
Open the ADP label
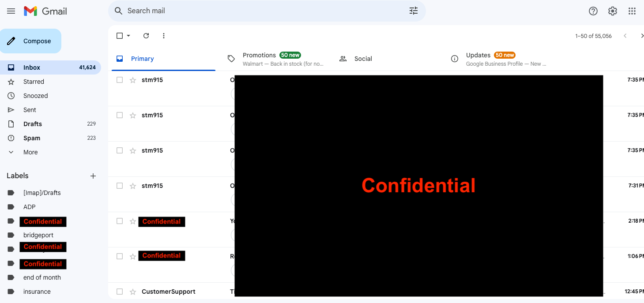click(30, 207)
